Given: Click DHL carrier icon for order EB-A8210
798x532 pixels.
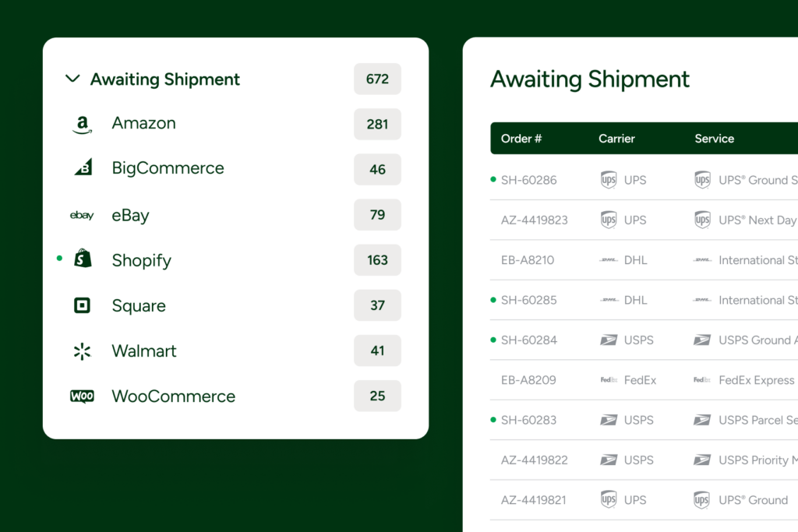Looking at the screenshot, I should pos(609,260).
